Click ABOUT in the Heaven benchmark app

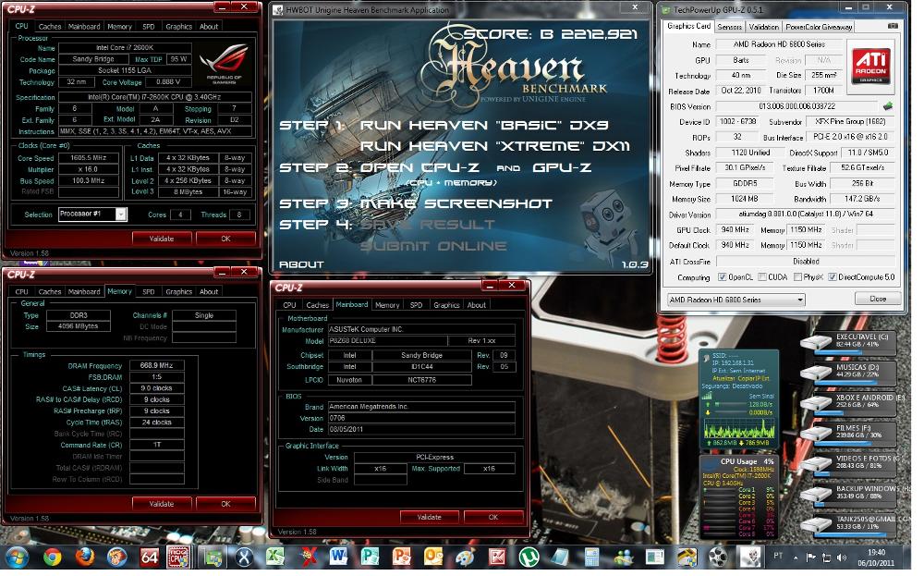301,264
